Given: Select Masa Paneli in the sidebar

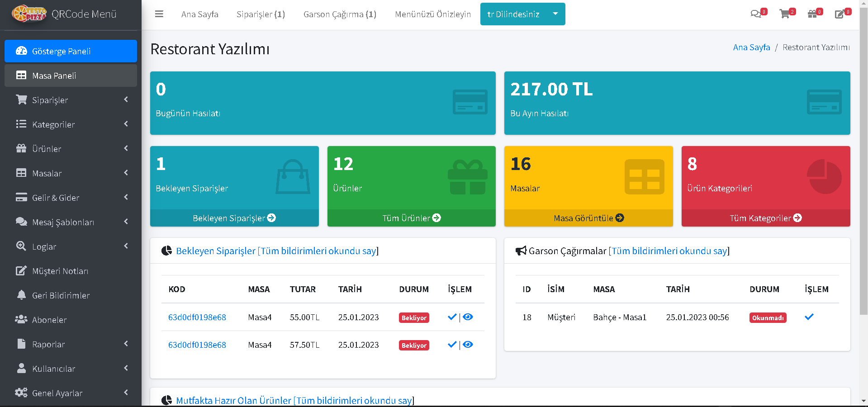Looking at the screenshot, I should 71,76.
